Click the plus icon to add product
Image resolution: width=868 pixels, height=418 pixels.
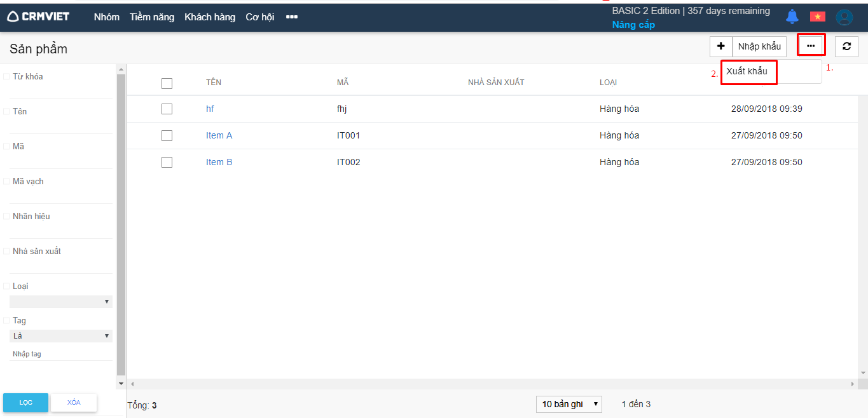pyautogui.click(x=720, y=46)
